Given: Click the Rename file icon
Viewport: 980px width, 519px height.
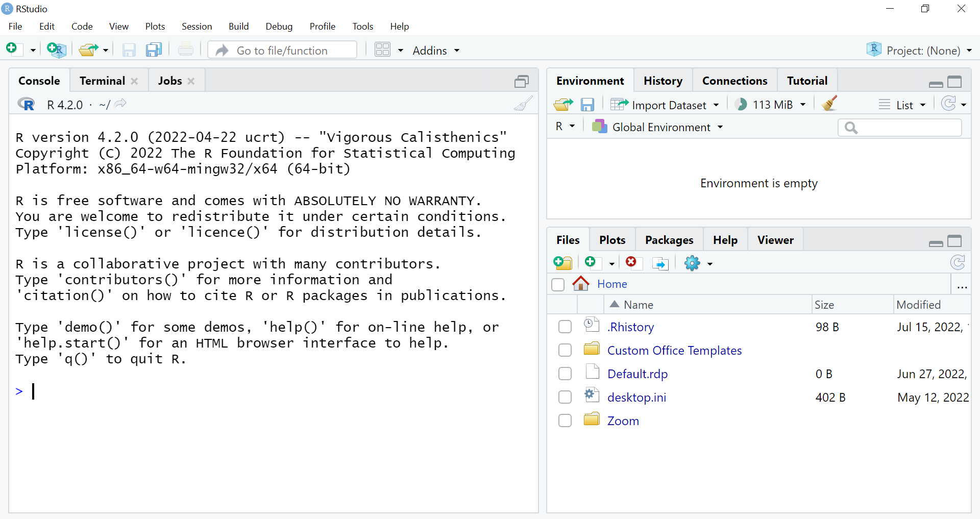Looking at the screenshot, I should 660,263.
